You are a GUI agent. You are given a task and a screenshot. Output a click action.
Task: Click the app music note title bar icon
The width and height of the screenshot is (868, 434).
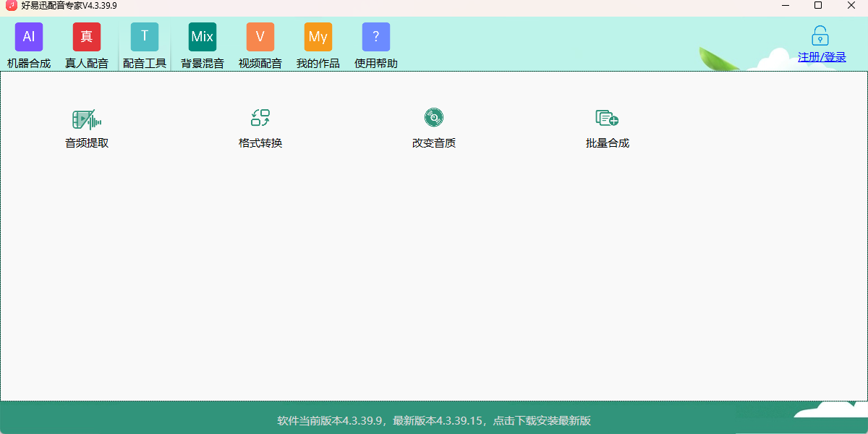pyautogui.click(x=10, y=7)
